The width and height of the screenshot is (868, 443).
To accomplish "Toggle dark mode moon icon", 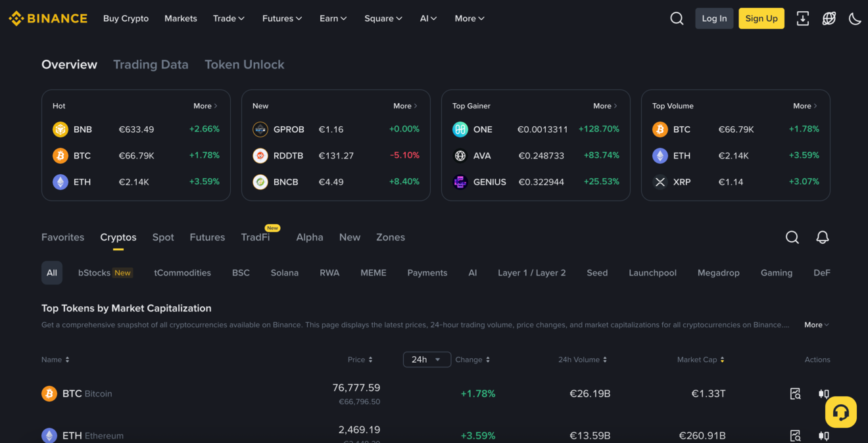I will click(x=855, y=18).
